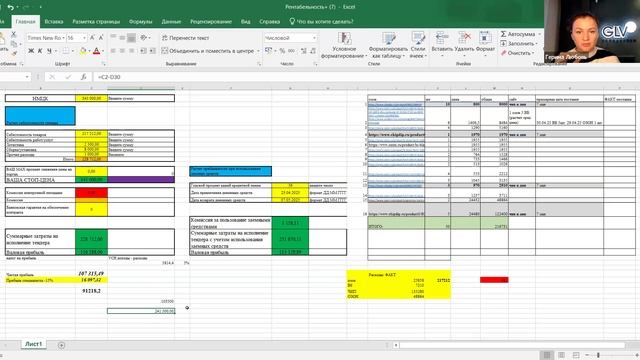Expand the Автосумма dropdown arrow
The image size is (640, 360).
539,34
